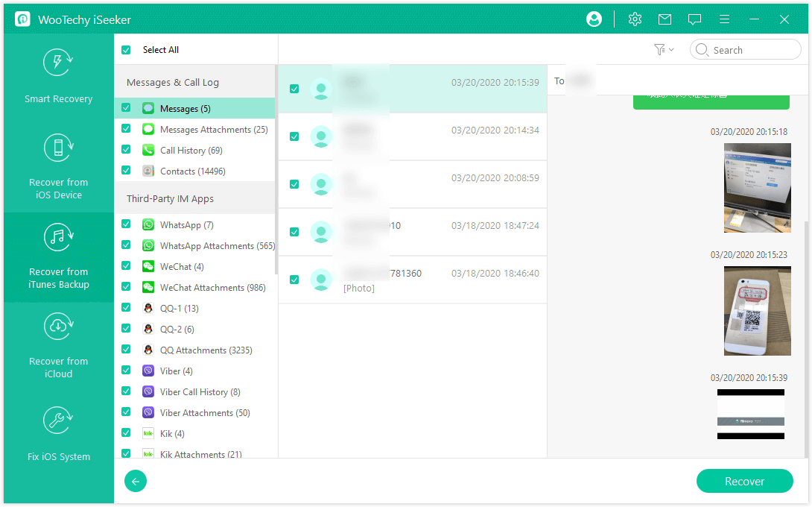Open Contacts (14496) category
The width and height of the screenshot is (812, 507).
192,171
